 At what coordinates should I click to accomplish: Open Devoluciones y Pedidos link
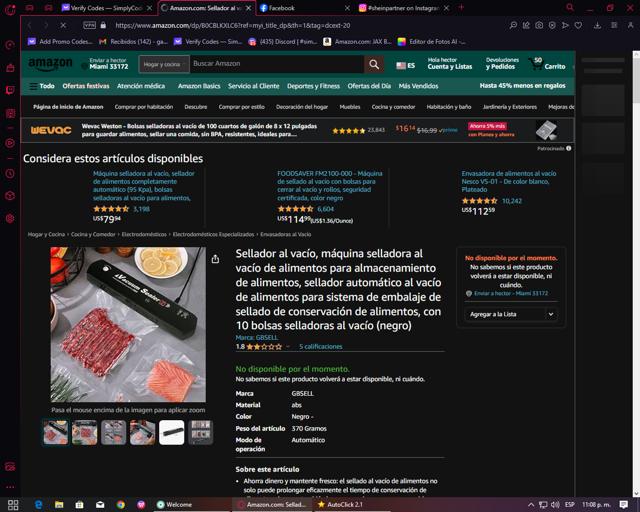(502, 63)
